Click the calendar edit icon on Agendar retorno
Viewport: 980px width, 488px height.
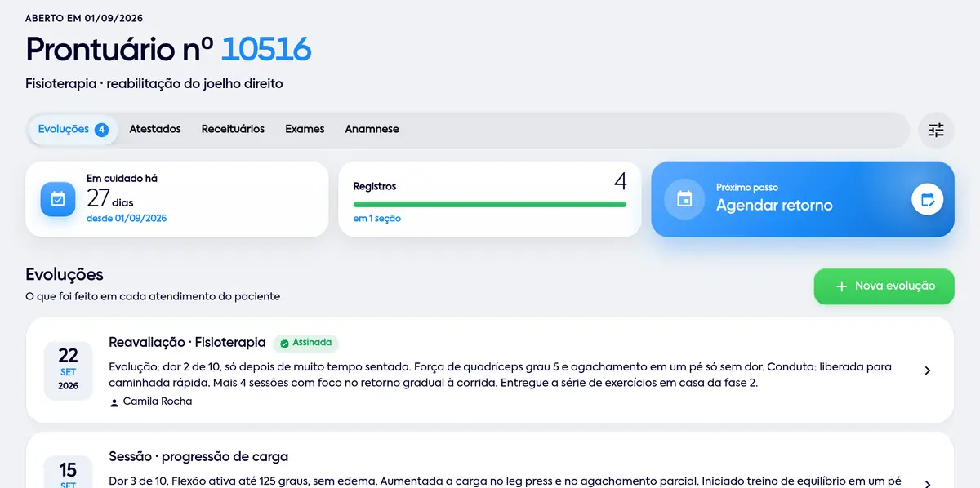pyautogui.click(x=928, y=199)
